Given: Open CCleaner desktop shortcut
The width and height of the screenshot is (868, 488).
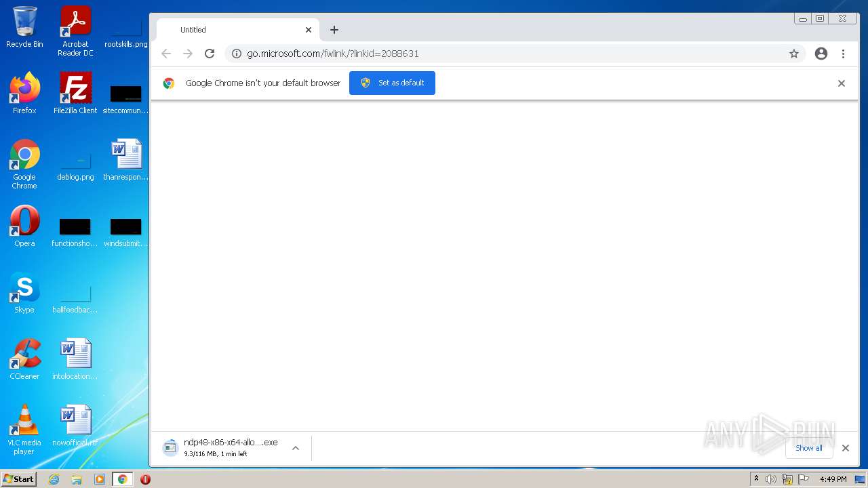Looking at the screenshot, I should coord(24,359).
